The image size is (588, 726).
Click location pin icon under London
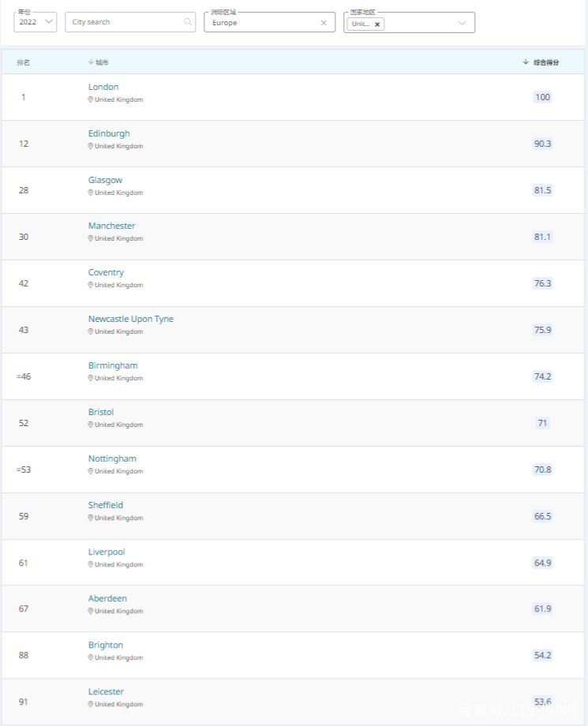[91, 100]
